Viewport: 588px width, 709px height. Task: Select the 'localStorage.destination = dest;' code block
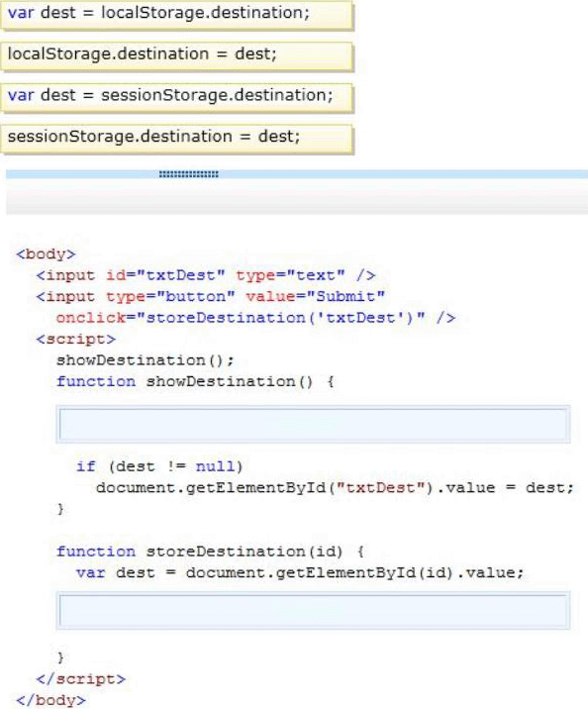[177, 55]
